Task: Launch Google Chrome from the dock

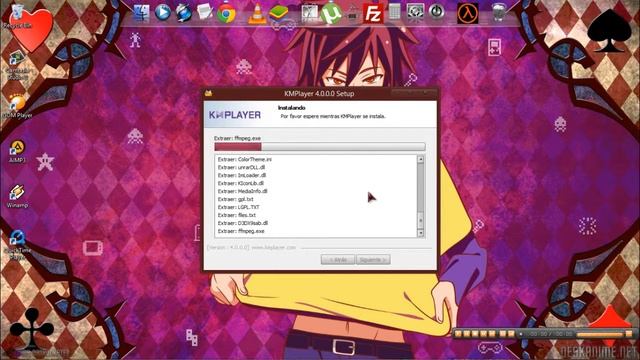Action: click(x=226, y=13)
